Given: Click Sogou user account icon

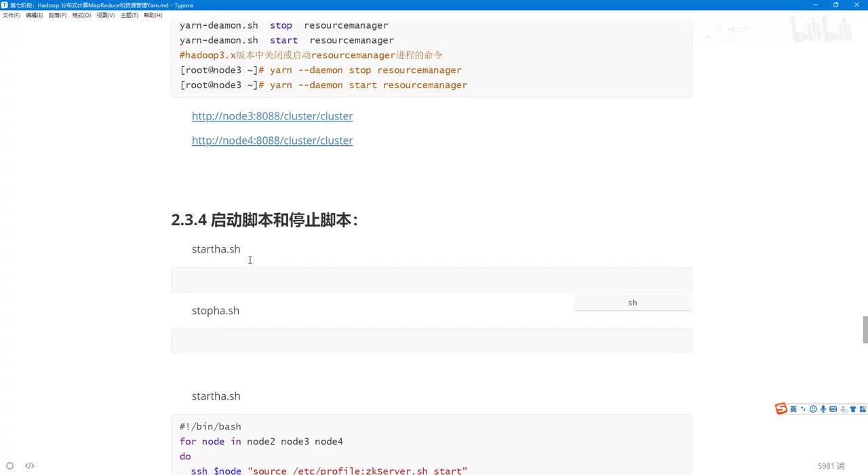Looking at the screenshot, I should [x=844, y=409].
